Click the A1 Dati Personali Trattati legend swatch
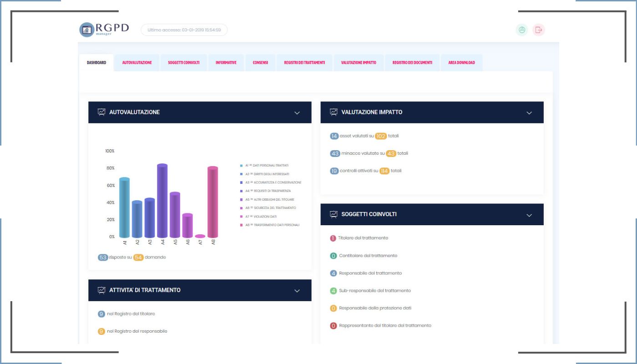This screenshot has height=364, width=637. click(242, 166)
